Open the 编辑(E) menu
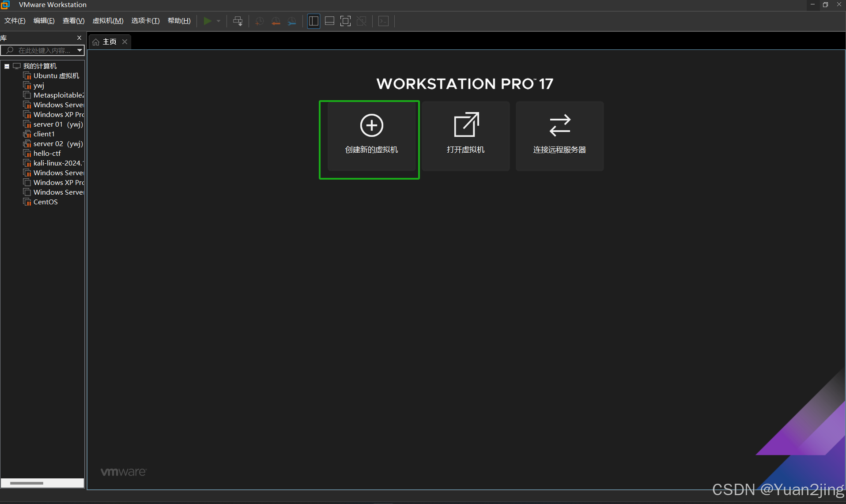This screenshot has height=504, width=846. click(x=44, y=21)
